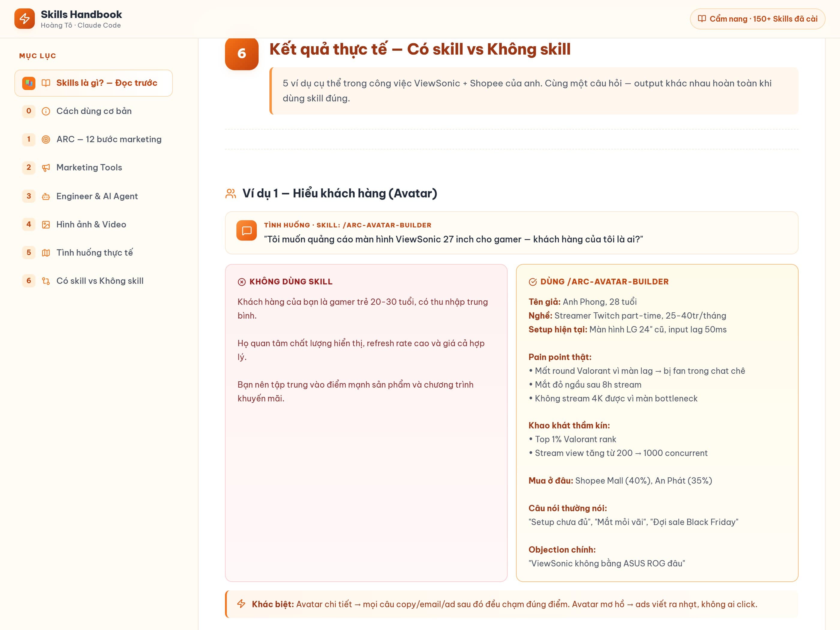Click number 2 badge in the sidebar
The height and width of the screenshot is (630, 840).
point(29,168)
